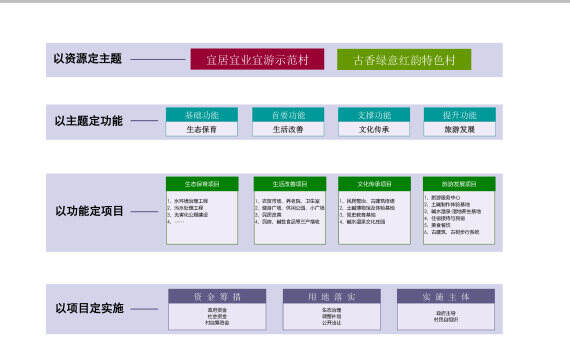Click the '以主题定功能' heading text
This screenshot has height=360, width=570.
click(x=89, y=121)
